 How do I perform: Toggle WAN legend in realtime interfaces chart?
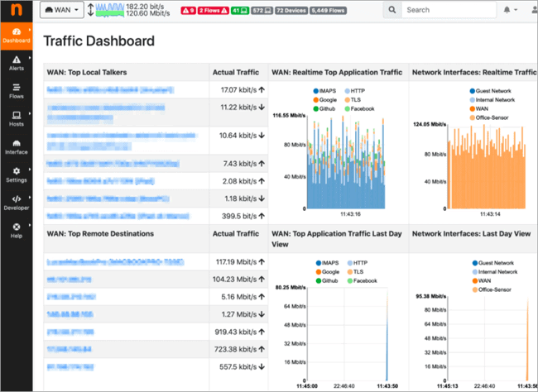point(479,108)
